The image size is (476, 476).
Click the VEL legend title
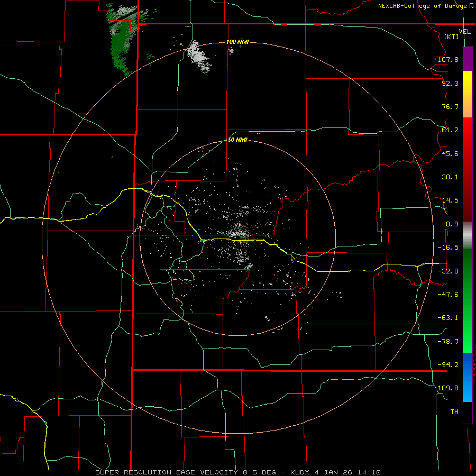464,32
